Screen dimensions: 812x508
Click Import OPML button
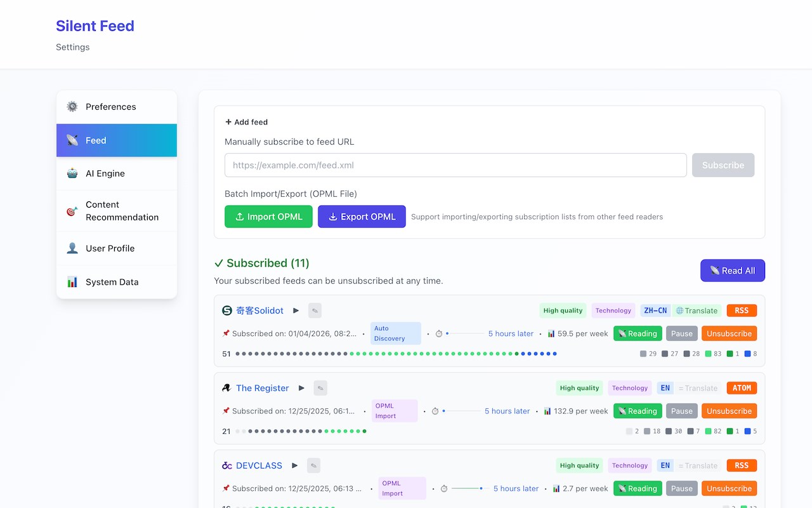click(268, 217)
